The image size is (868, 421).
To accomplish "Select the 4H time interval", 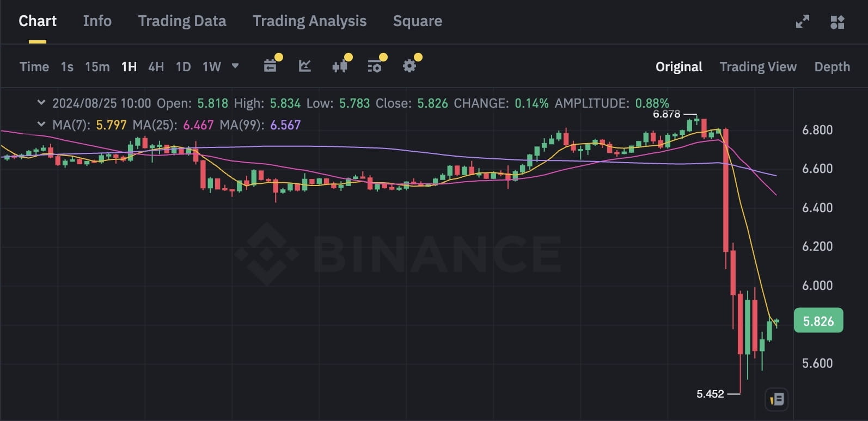I will coord(156,67).
